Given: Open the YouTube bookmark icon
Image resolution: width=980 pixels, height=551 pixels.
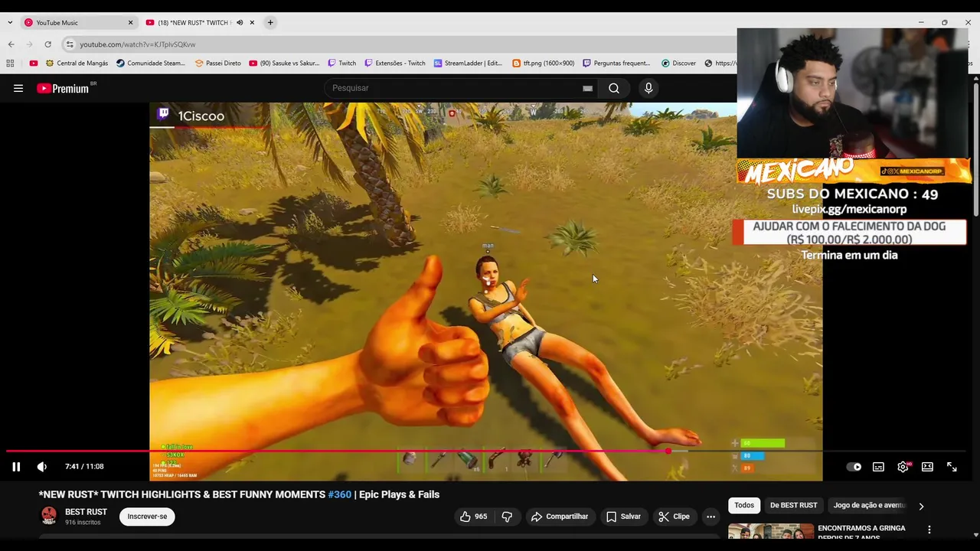Looking at the screenshot, I should point(33,64).
